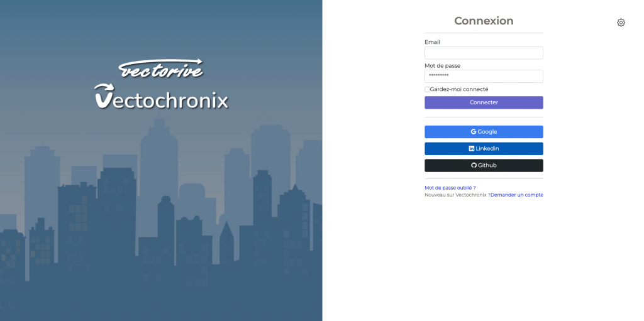Viewport: 644px width, 321px height.
Task: Open the settings gear icon
Action: [621, 23]
